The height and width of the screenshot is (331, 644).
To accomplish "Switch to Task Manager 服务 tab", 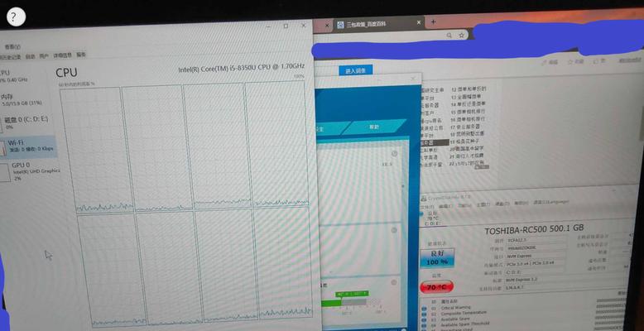I will pyautogui.click(x=81, y=55).
